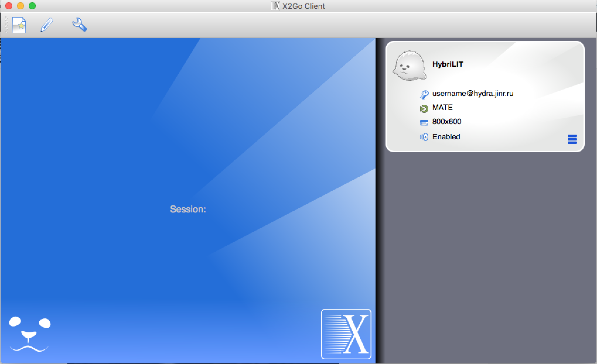Click the display resolution icon

424,123
